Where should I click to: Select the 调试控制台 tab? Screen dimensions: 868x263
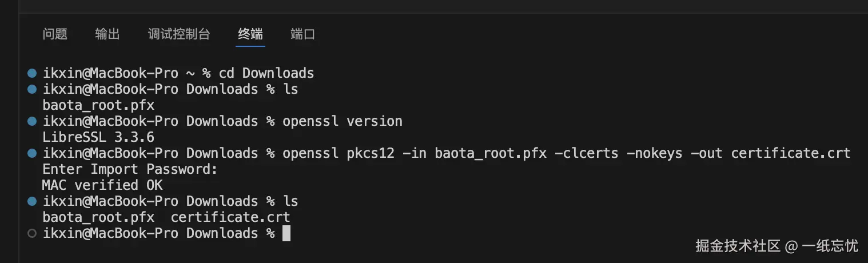click(x=179, y=34)
